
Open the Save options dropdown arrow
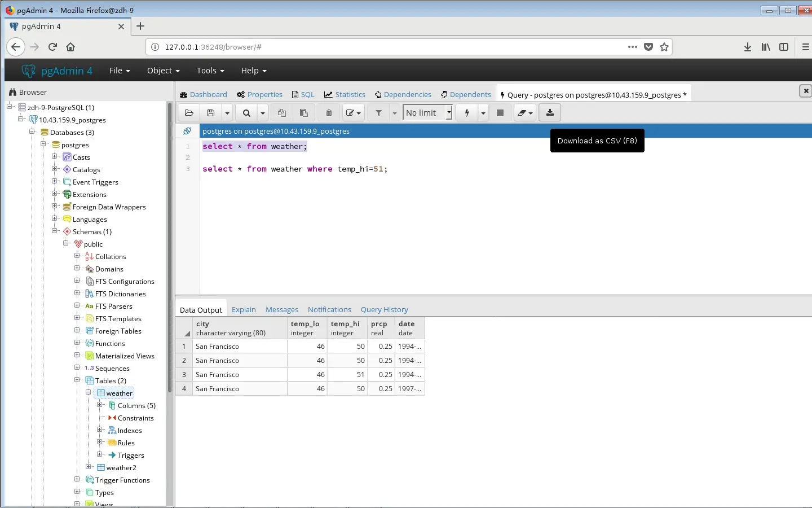[x=227, y=113]
